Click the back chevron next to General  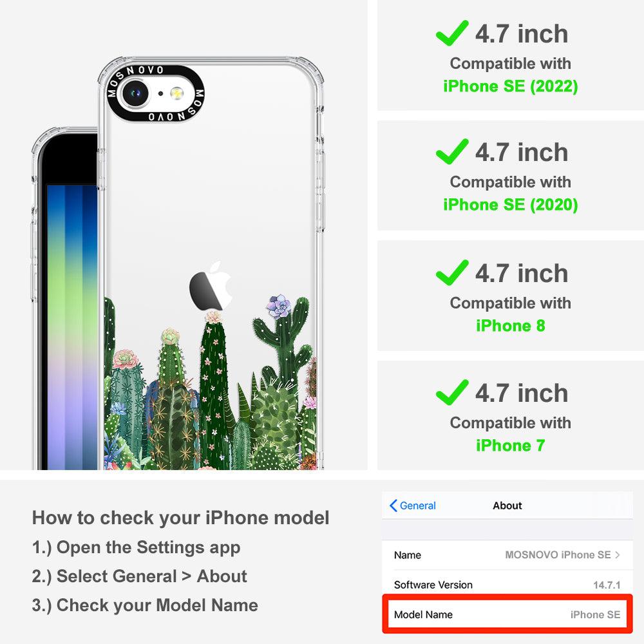tap(393, 506)
